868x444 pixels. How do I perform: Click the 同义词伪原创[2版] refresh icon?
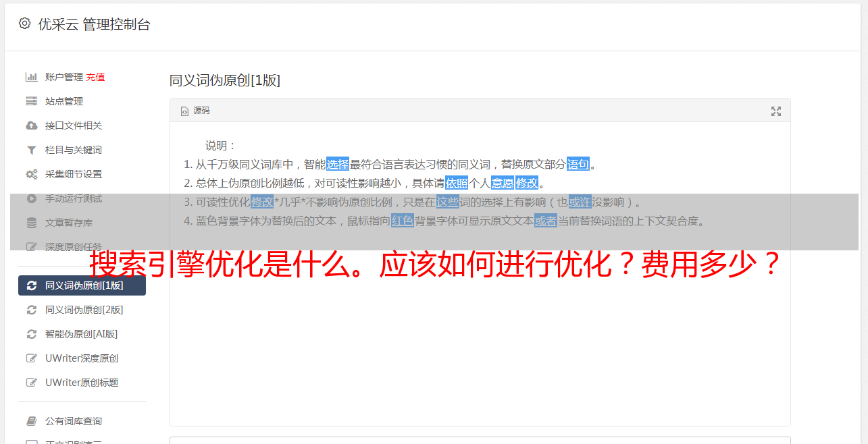click(x=31, y=310)
